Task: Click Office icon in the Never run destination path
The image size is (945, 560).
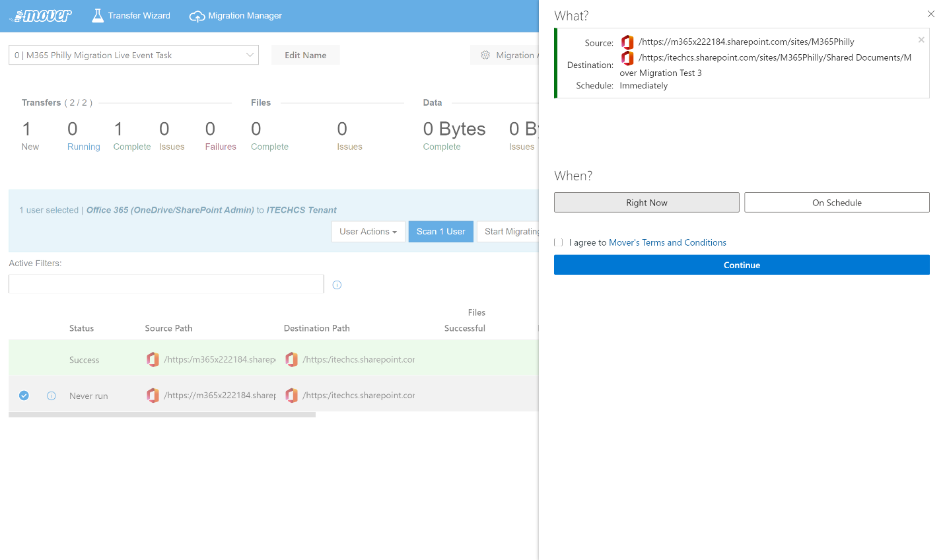Action: coord(291,395)
